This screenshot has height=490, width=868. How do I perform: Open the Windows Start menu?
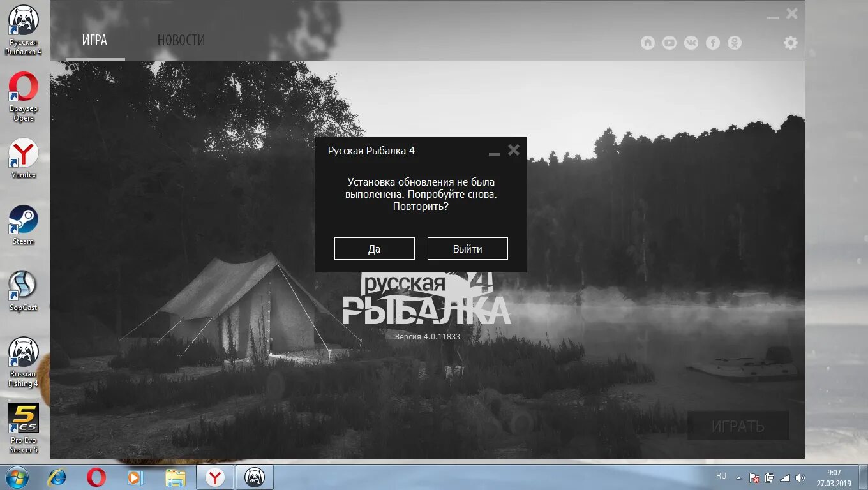coord(17,477)
